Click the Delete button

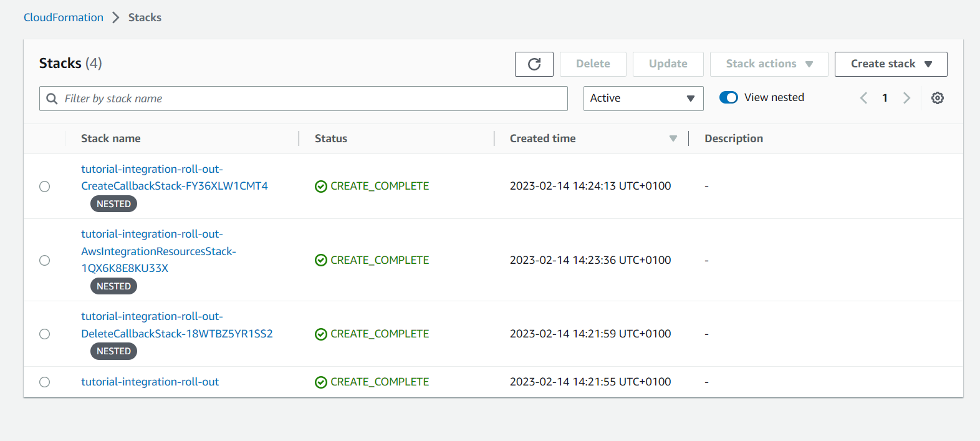coord(592,64)
